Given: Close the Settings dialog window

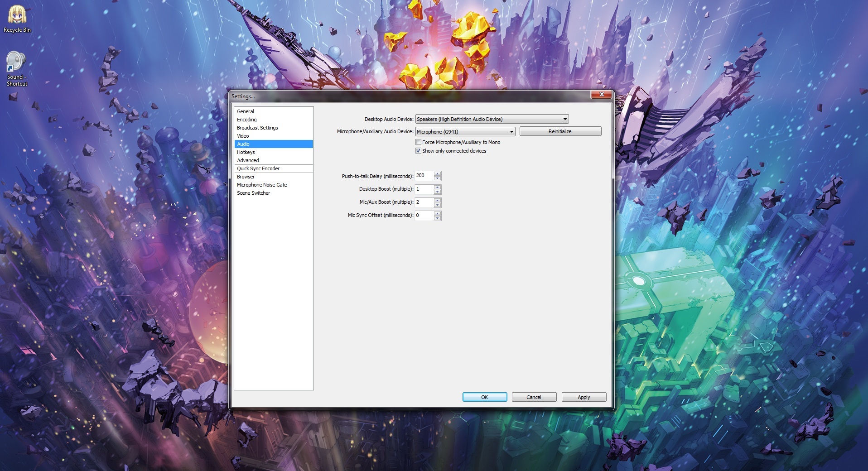Looking at the screenshot, I should click(601, 94).
